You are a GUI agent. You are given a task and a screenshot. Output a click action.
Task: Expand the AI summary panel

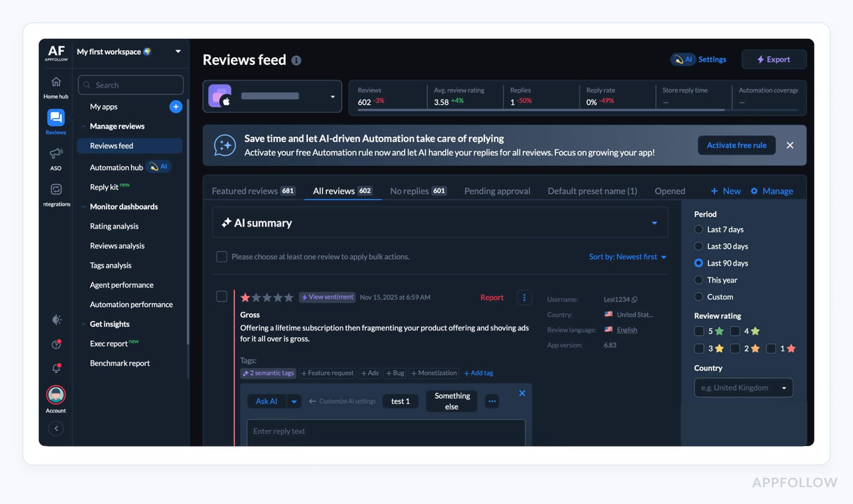click(654, 223)
